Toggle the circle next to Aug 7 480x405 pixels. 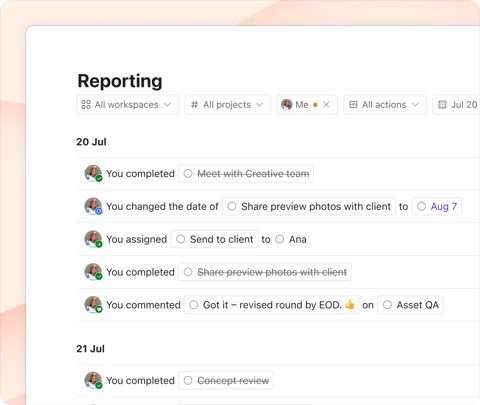422,206
